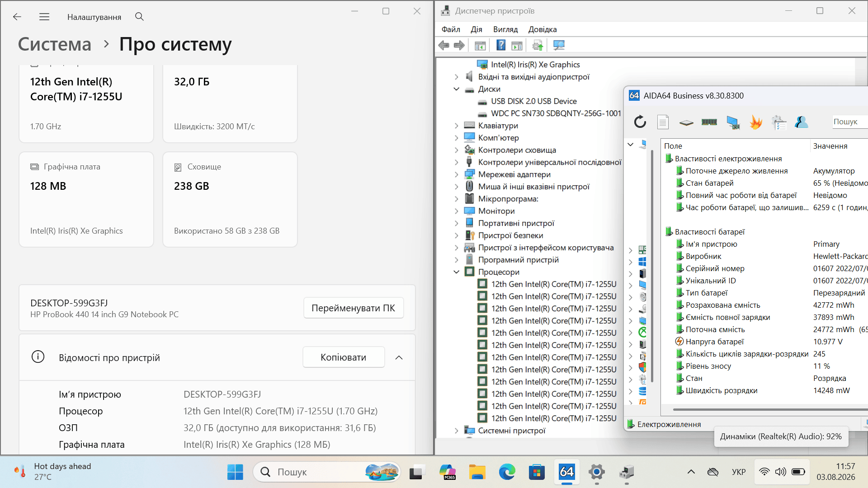868x488 pixels.
Task: Click the Перейменувати ПК button
Action: point(354,308)
